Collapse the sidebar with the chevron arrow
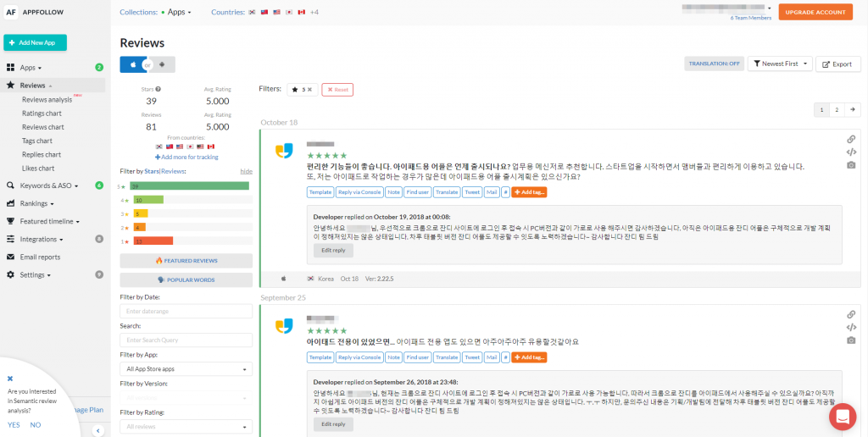This screenshot has width=868, height=437. [97, 431]
